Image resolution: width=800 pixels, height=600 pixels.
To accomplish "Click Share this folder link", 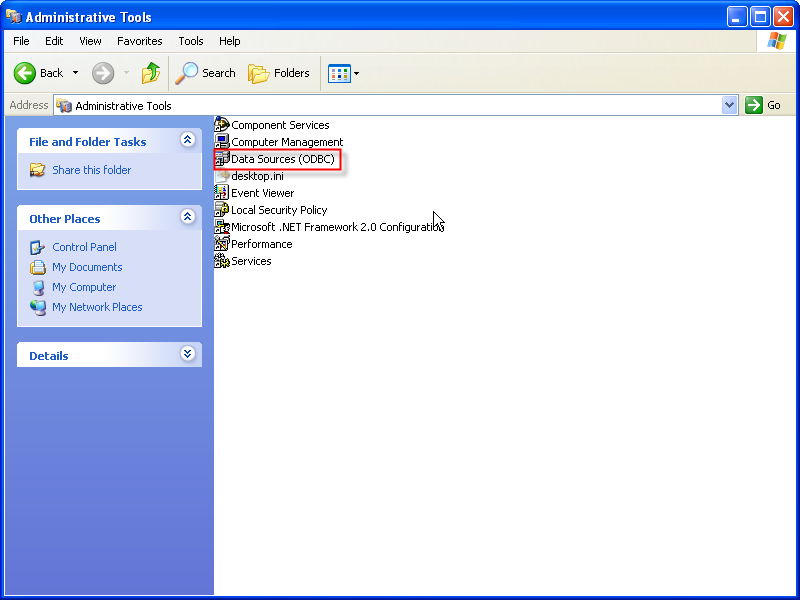I will pos(91,170).
